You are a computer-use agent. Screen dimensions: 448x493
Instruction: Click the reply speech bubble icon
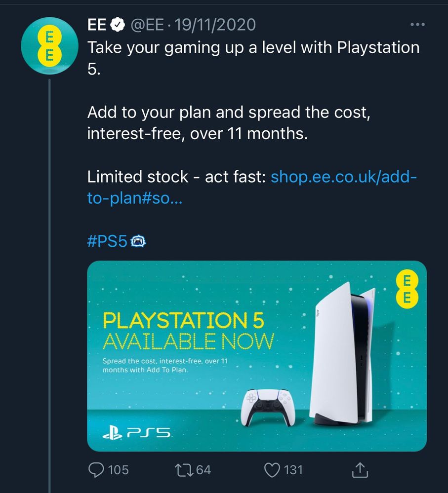click(x=96, y=470)
